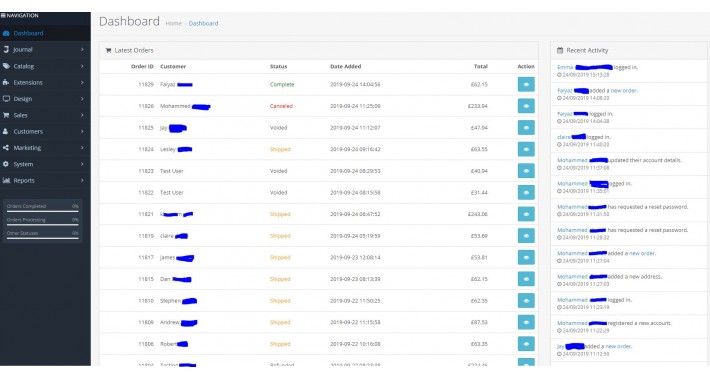Viewport: 710px width, 380px height.
Task: Click the Orders Completed progress bar
Action: pyautogui.click(x=43, y=211)
